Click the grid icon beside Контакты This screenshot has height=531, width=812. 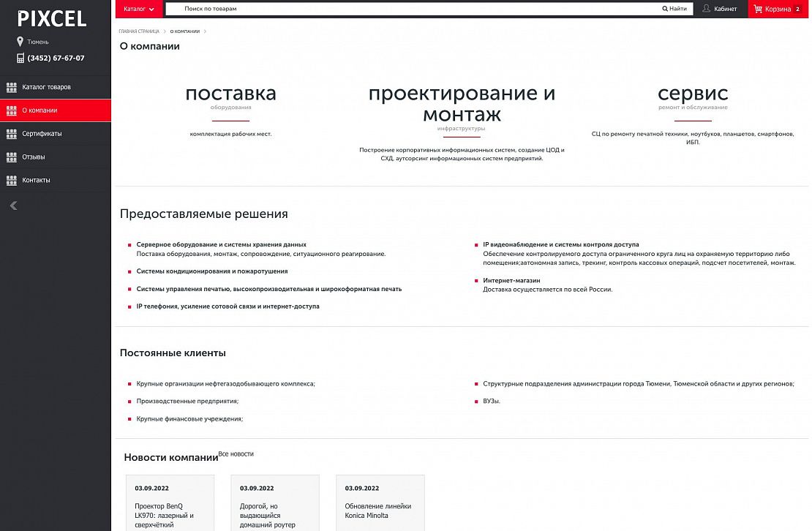click(12, 180)
